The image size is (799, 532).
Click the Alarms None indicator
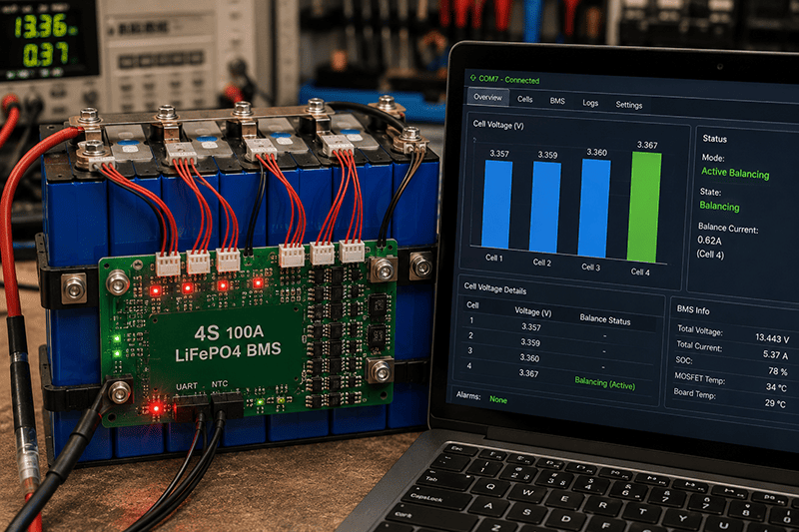pos(497,399)
